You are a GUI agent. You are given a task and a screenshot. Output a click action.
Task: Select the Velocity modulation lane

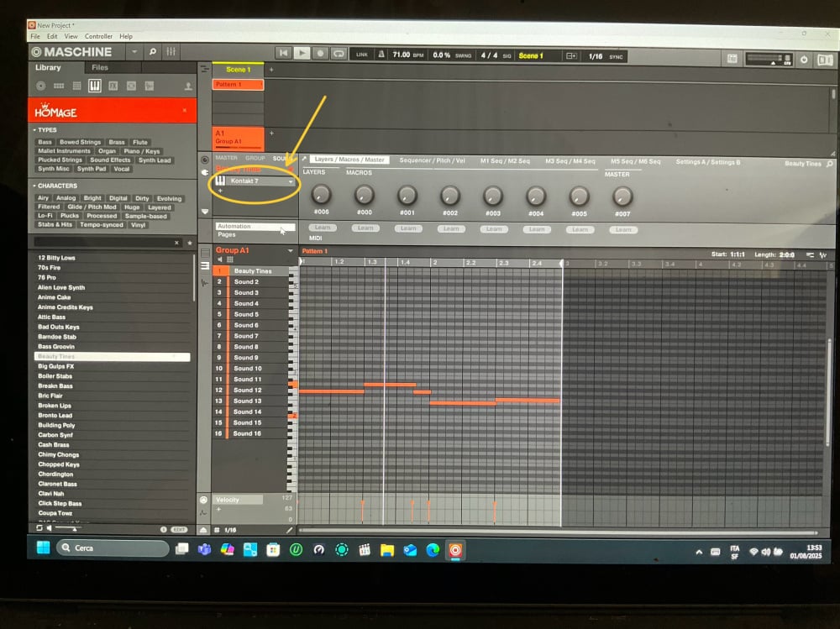click(239, 500)
